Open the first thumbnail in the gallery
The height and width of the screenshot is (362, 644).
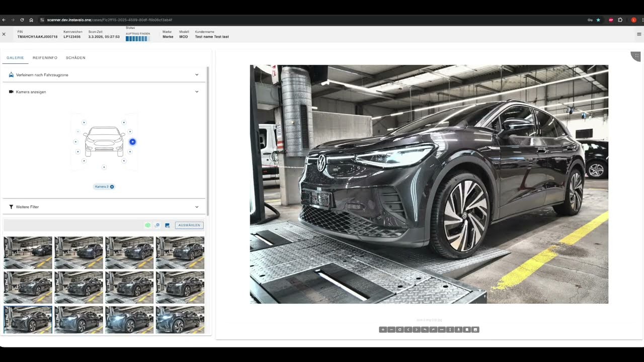(28, 252)
